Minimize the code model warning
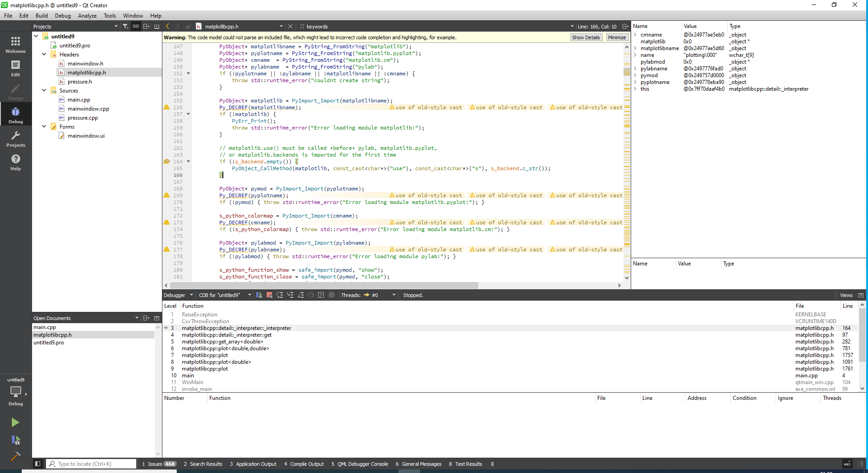The width and height of the screenshot is (868, 473). (x=617, y=37)
